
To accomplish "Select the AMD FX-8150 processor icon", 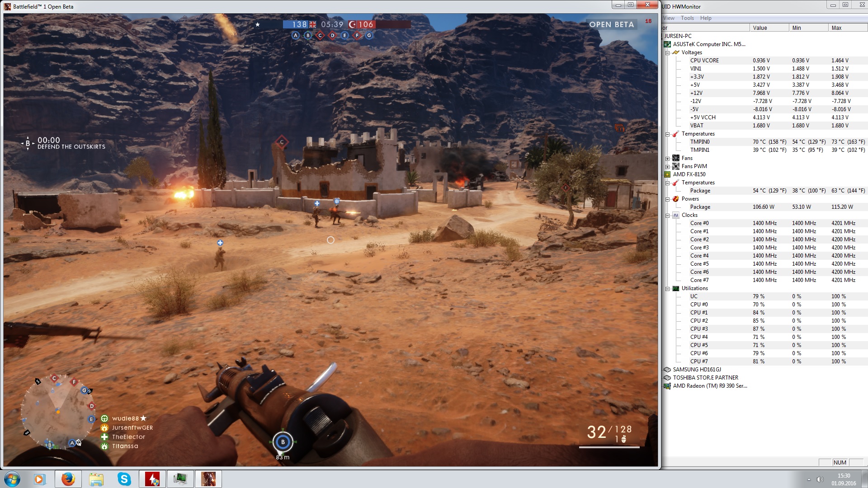I will [x=667, y=174].
